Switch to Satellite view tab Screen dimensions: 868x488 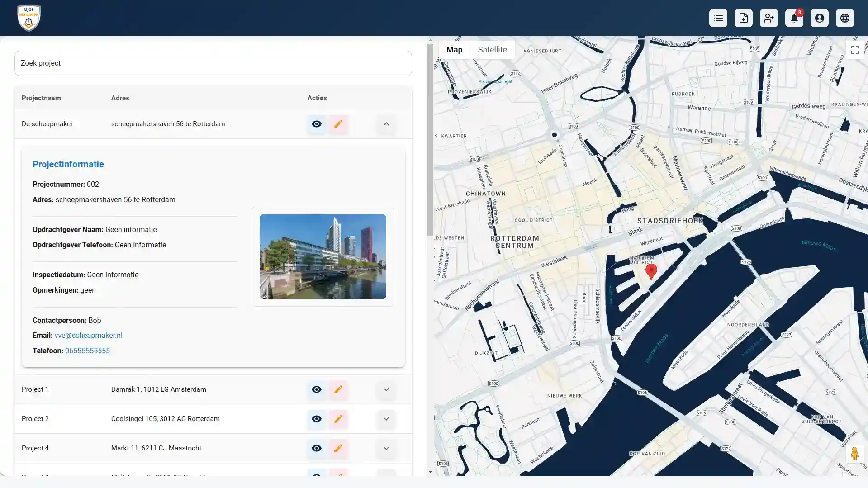pos(492,50)
